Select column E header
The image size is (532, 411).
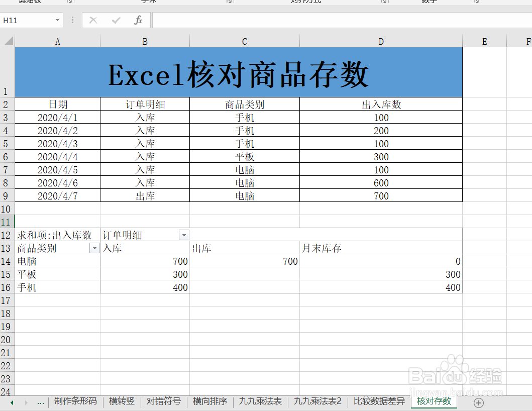point(484,41)
